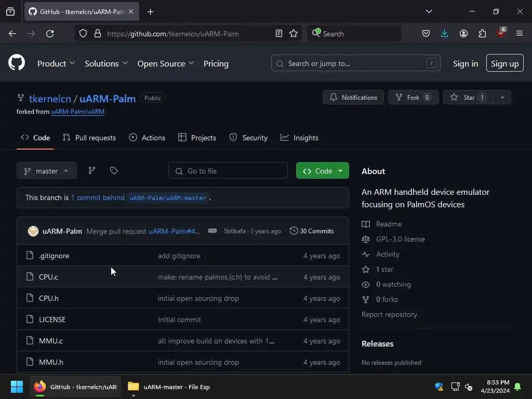Go back to the previous page
This screenshot has height=399, width=532.
click(x=12, y=34)
